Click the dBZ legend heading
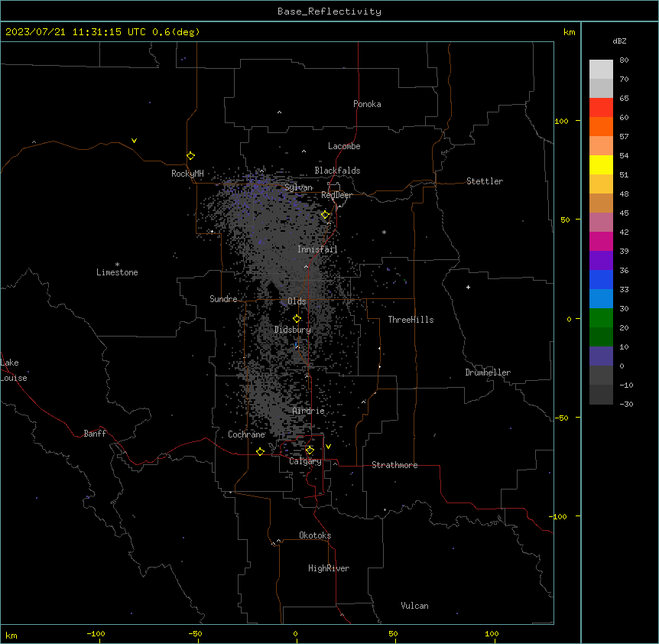This screenshot has width=659, height=644. tap(619, 41)
